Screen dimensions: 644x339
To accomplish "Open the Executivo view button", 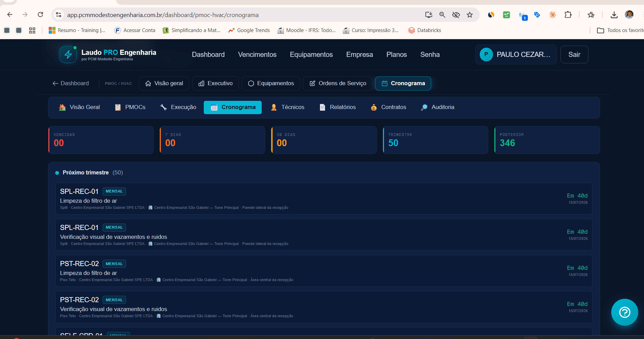I will coord(215,83).
